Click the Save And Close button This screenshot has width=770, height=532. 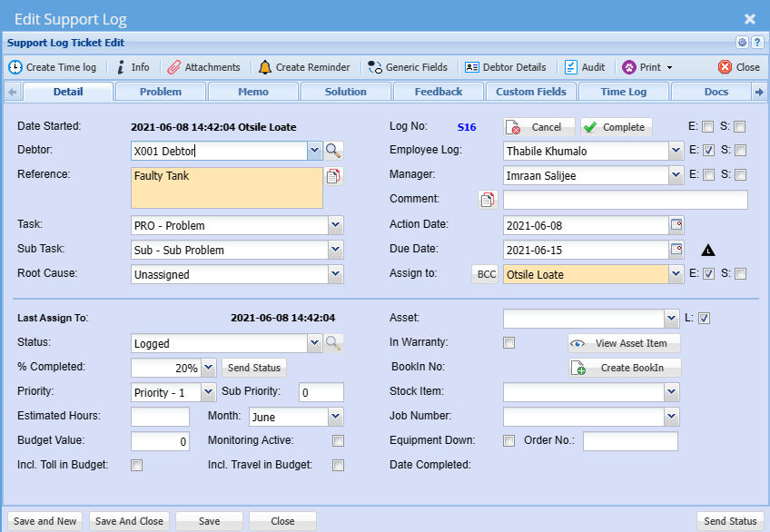[x=129, y=521]
